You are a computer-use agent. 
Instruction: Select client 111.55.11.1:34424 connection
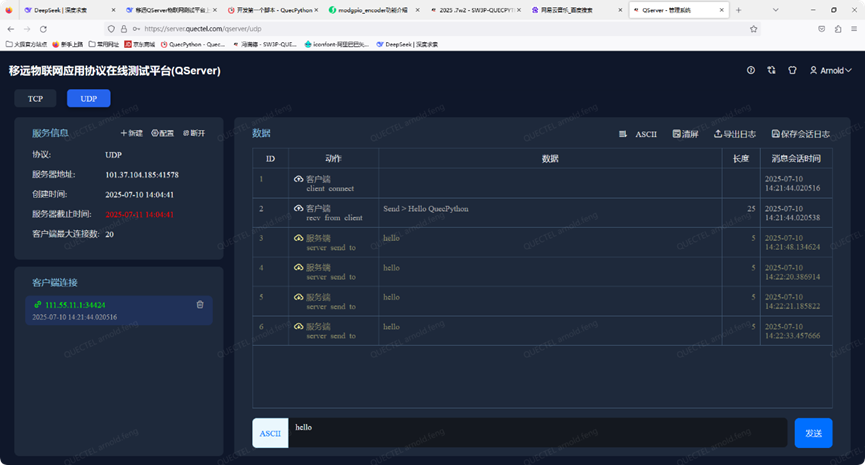(119, 311)
